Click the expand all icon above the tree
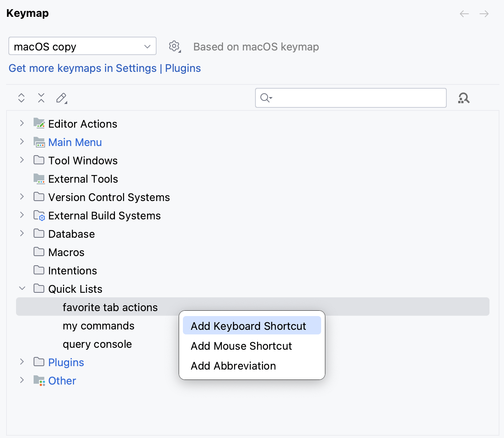Image resolution: width=504 pixels, height=438 pixels. [x=21, y=98]
